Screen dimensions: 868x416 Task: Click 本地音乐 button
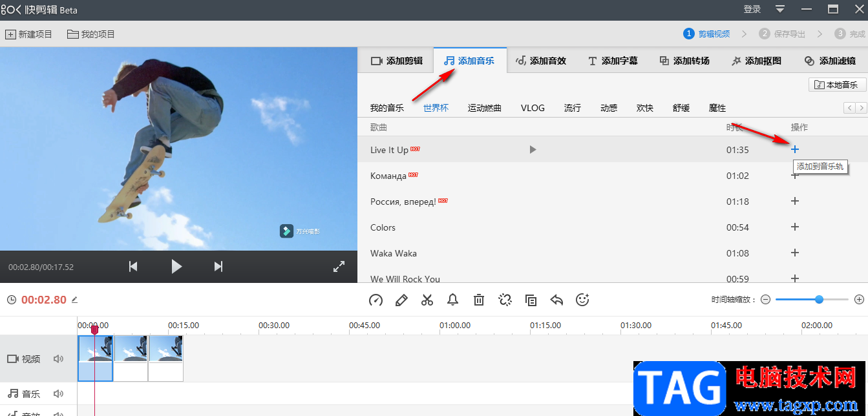click(838, 85)
